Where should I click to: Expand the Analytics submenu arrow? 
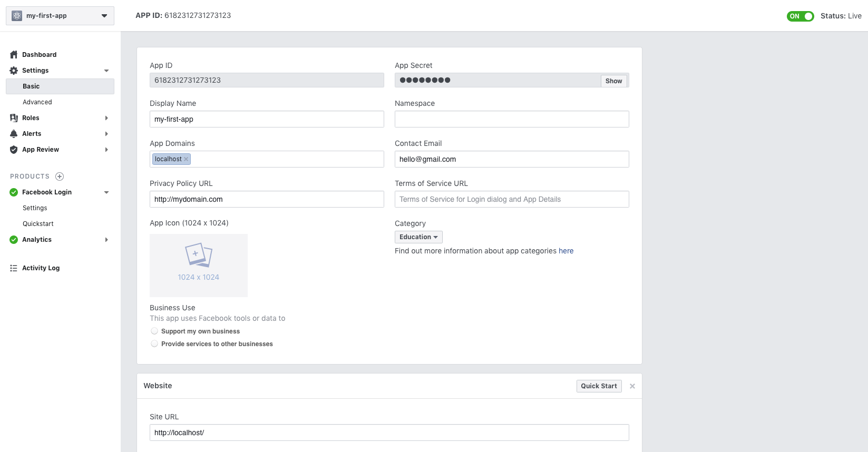pos(106,240)
